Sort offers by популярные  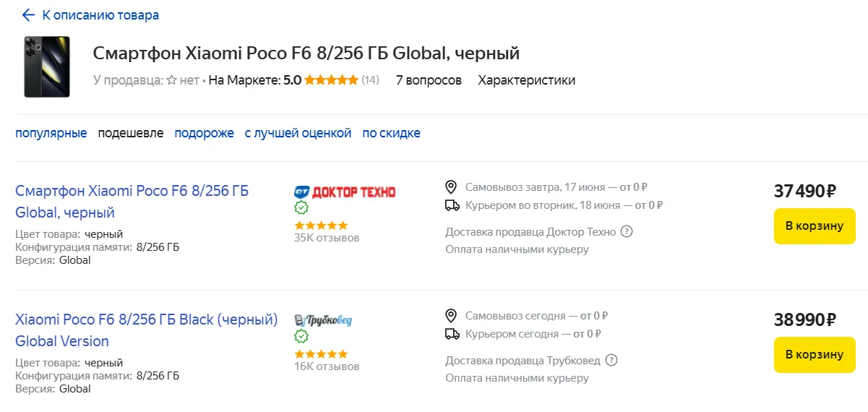(51, 133)
